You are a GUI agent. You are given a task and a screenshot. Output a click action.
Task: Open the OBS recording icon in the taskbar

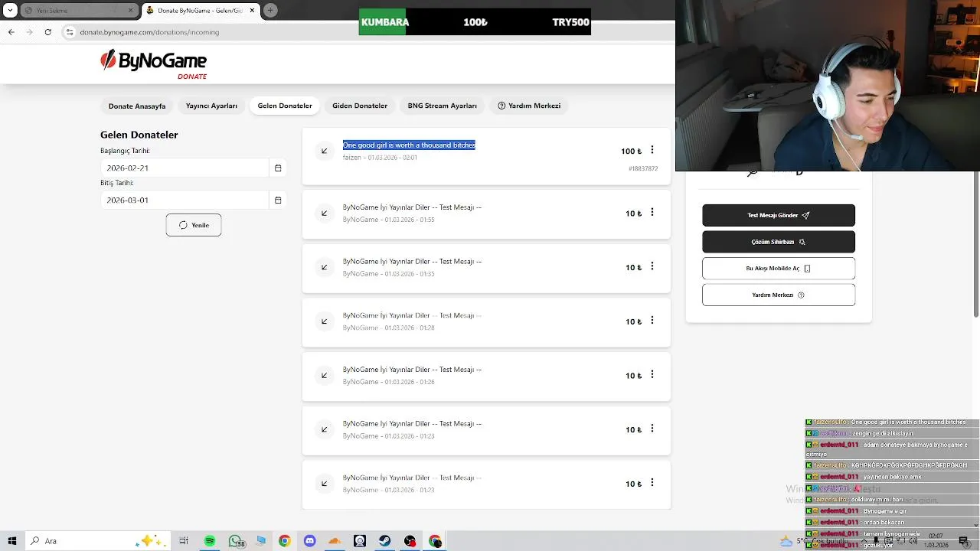click(410, 541)
